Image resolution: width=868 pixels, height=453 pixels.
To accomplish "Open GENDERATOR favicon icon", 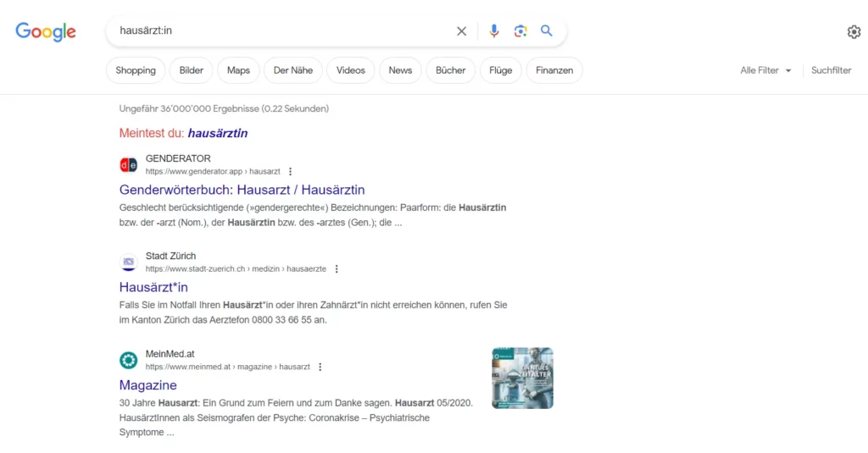I will coord(129,165).
